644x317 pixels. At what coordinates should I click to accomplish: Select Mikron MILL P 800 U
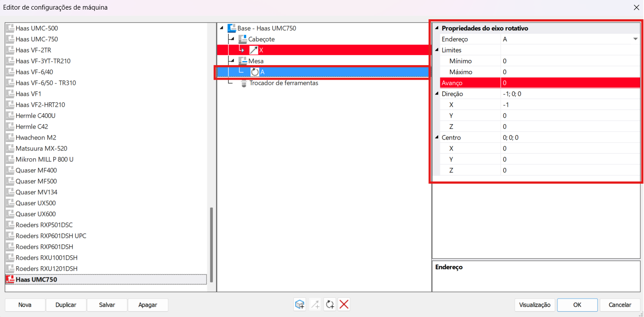pyautogui.click(x=45, y=160)
